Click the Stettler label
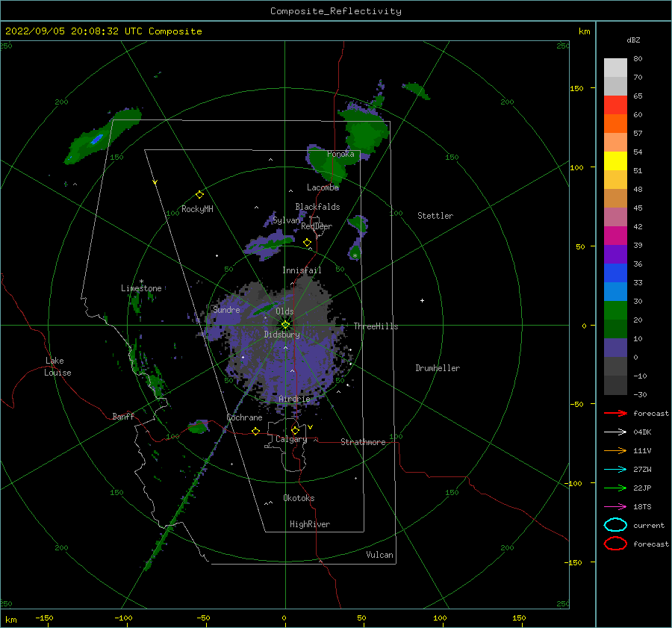672x628 pixels. point(435,216)
